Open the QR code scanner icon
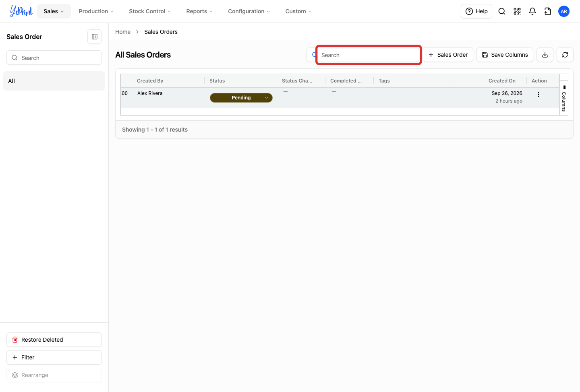This screenshot has height=392, width=580. point(517,11)
